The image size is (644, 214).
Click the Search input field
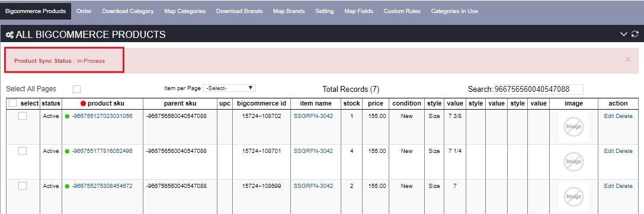538,89
